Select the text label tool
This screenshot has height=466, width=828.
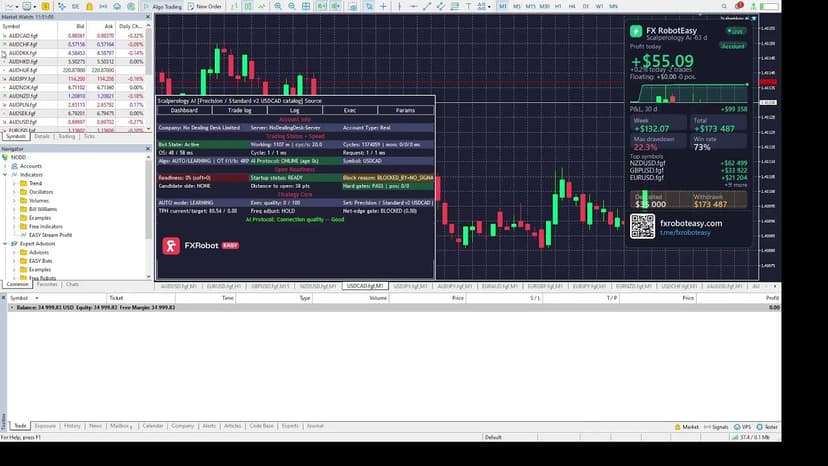[468, 6]
